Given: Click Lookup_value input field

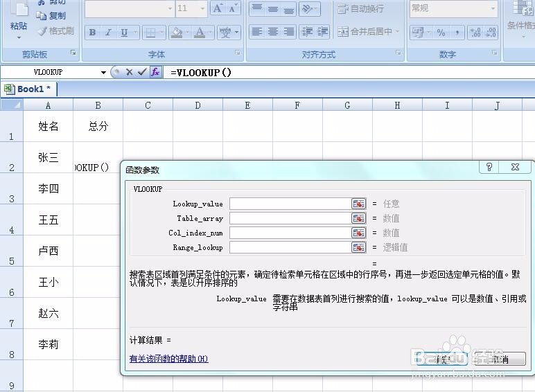Looking at the screenshot, I should click(290, 204).
